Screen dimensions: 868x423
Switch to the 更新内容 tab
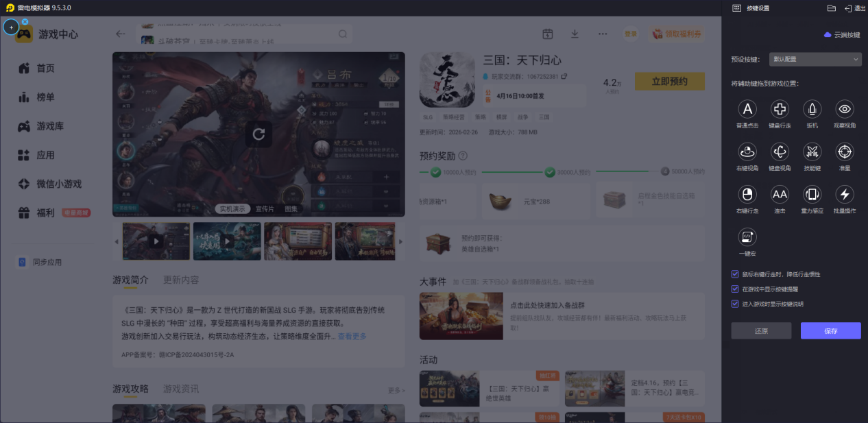click(181, 280)
